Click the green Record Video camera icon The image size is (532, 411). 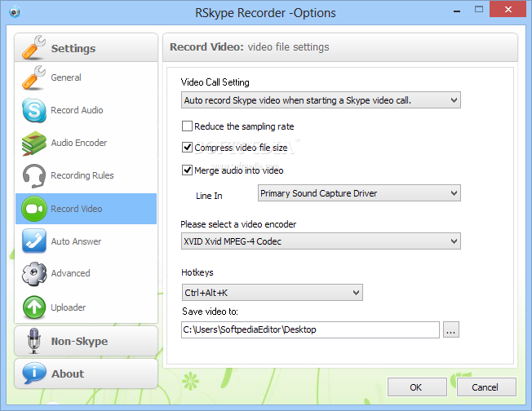point(34,209)
